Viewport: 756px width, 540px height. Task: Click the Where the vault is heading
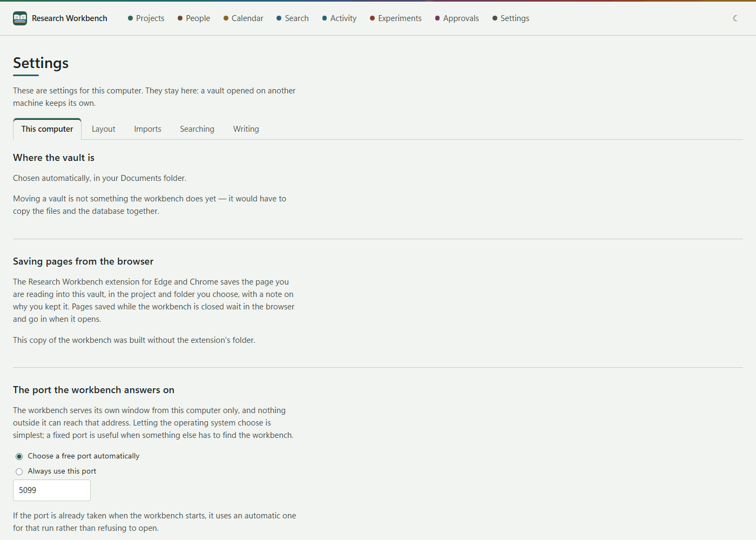pyautogui.click(x=54, y=158)
